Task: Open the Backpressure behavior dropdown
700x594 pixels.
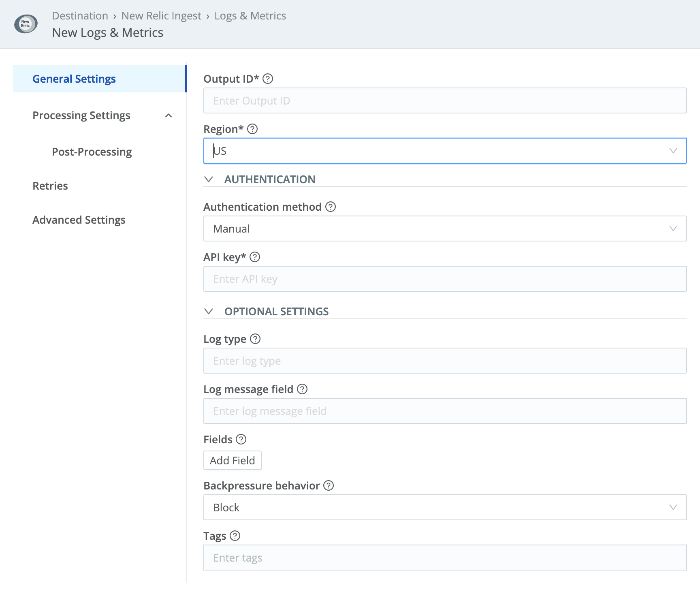Action: [x=444, y=507]
